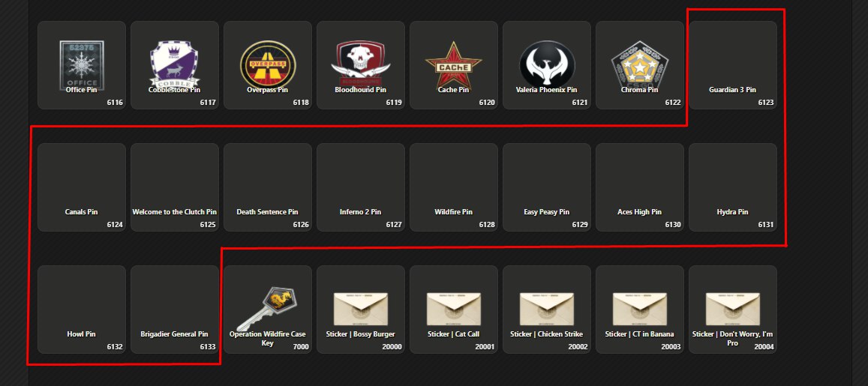Click the Valeria Phoenix Pin icon
Image resolution: width=868 pixels, height=386 pixels.
click(546, 64)
